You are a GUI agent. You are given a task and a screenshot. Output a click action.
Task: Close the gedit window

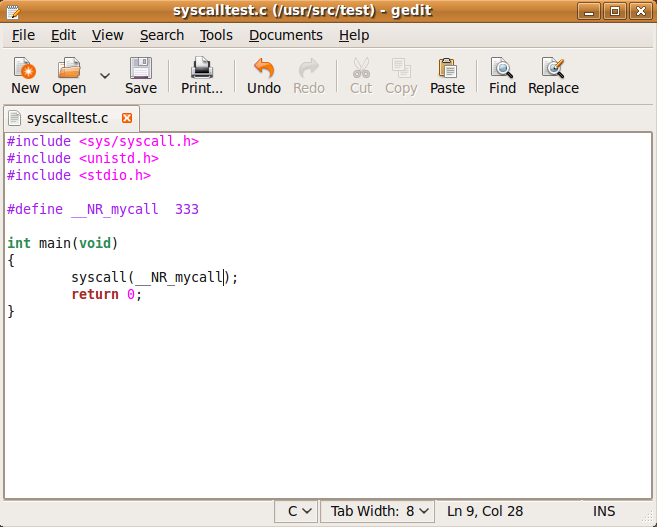coord(641,11)
